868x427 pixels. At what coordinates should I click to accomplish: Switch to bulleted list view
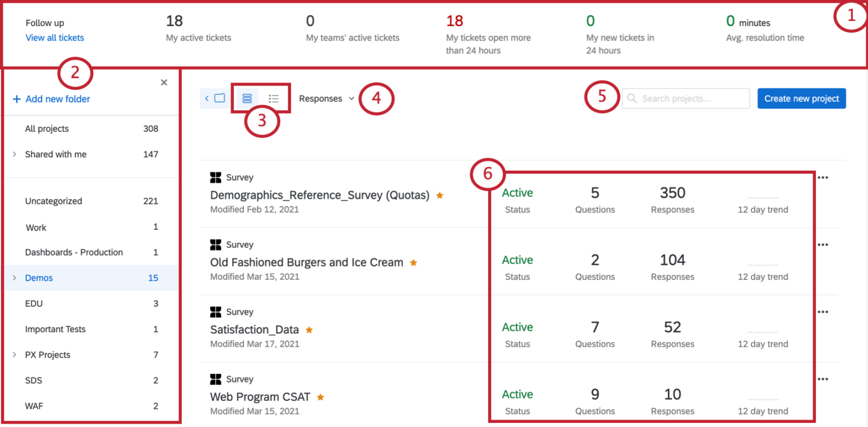pos(274,98)
